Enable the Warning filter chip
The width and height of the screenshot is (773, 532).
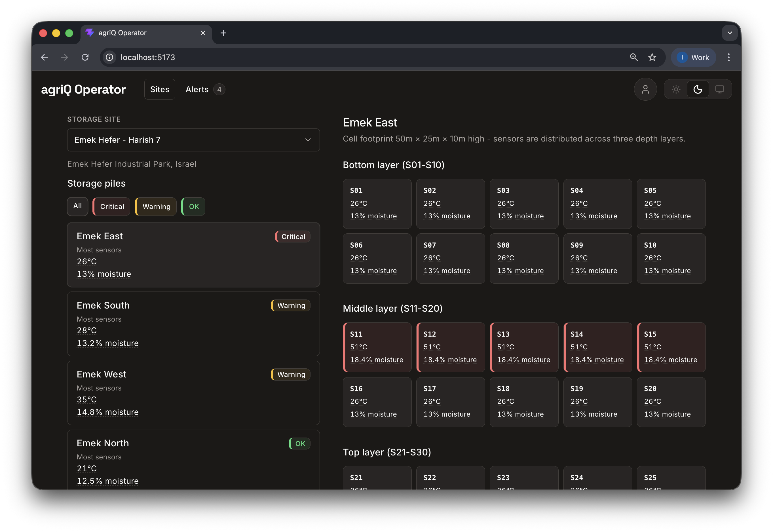point(155,206)
